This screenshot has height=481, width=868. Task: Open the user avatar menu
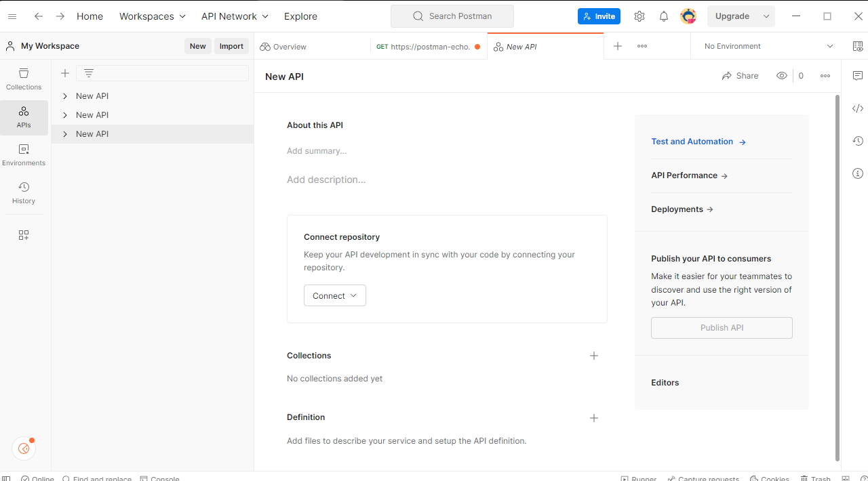[x=688, y=16]
